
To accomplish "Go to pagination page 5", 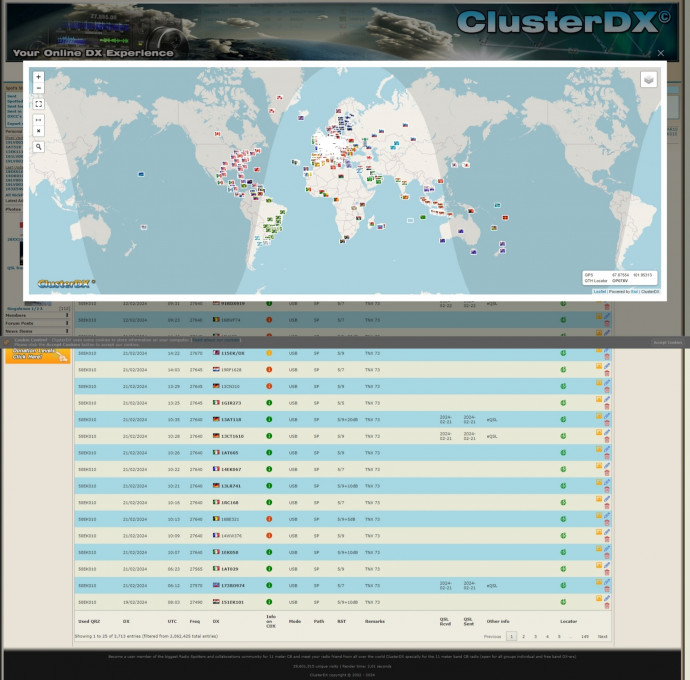I will coord(559,636).
